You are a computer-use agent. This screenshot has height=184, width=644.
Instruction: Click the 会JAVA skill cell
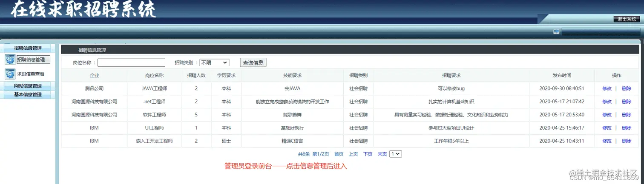293,89
